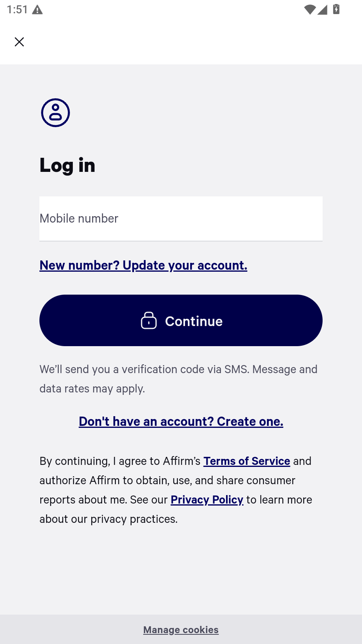Open 'Don't have an account? Create one.'
362x644 pixels.
click(181, 421)
